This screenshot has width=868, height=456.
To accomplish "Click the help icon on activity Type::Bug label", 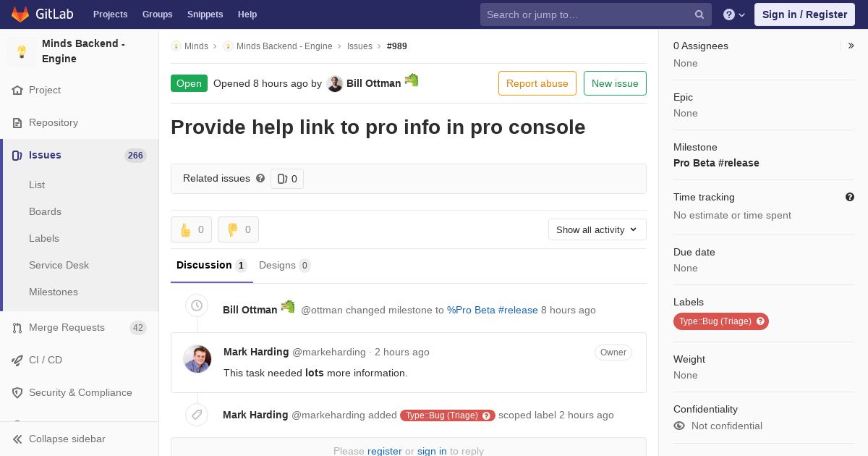I will click(x=487, y=415).
